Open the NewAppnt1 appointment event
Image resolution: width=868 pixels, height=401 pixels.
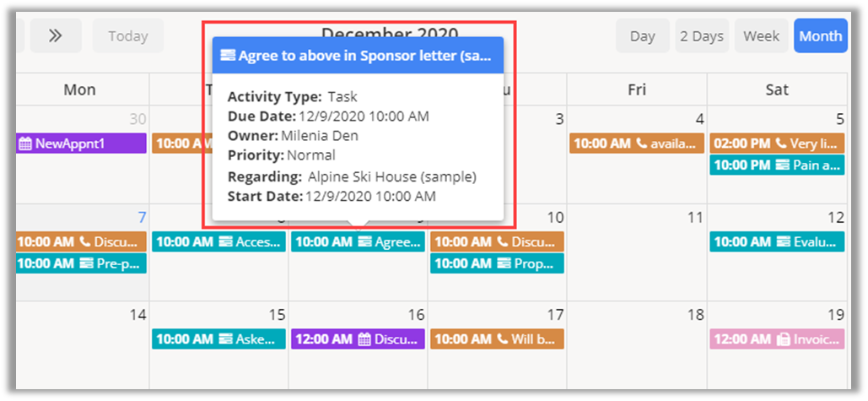81,144
